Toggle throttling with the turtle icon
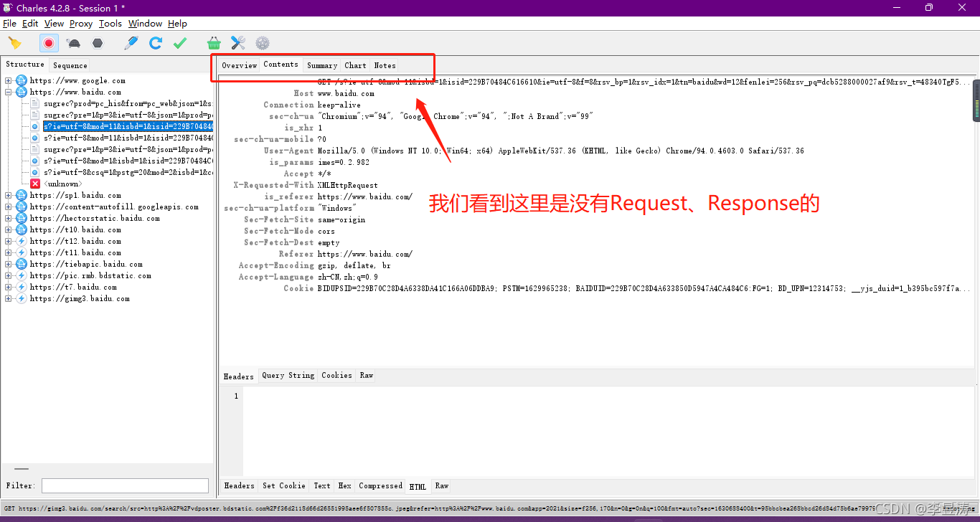Image resolution: width=980 pixels, height=522 pixels. (x=73, y=43)
